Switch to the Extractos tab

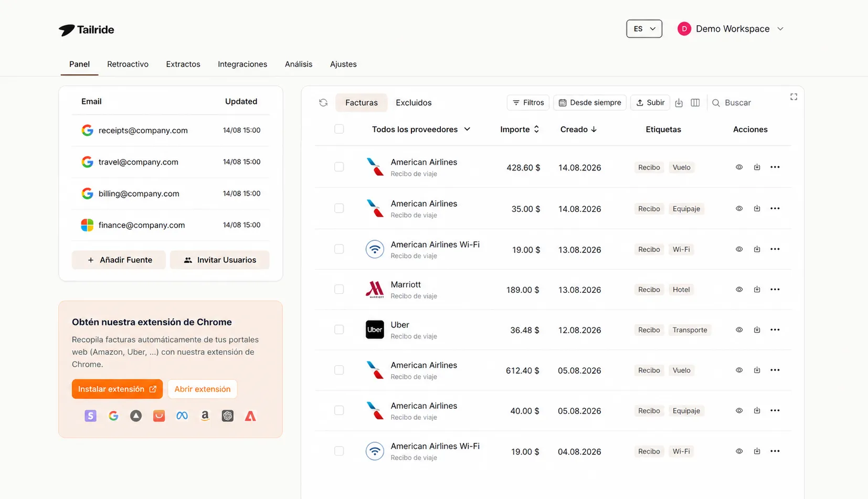[183, 64]
